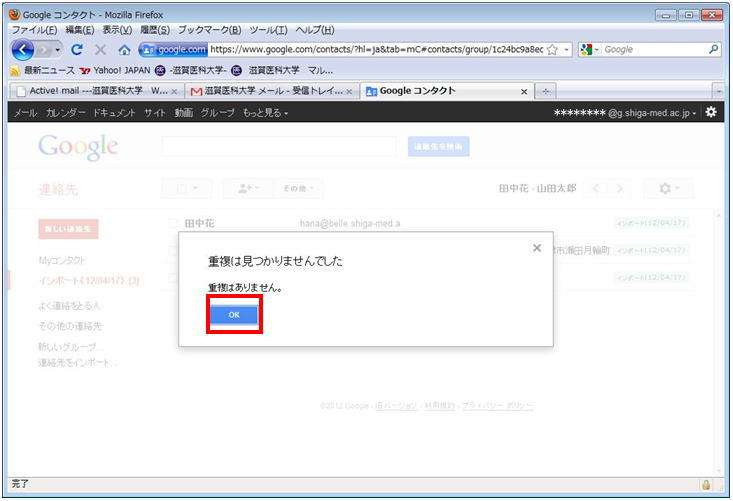
Task: Open the list all tabs dropdown
Action: 719,91
